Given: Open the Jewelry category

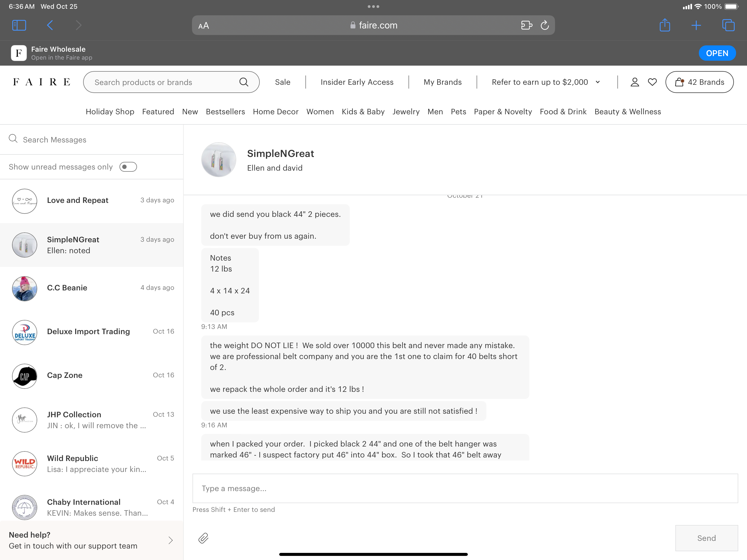Looking at the screenshot, I should (x=406, y=112).
